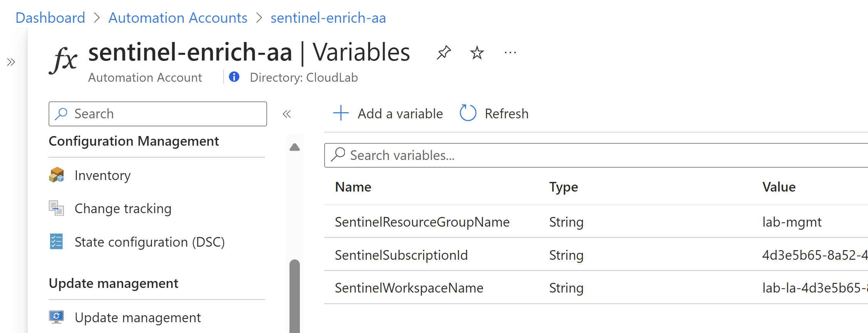
Task: Sort by Value column header
Action: (x=779, y=187)
